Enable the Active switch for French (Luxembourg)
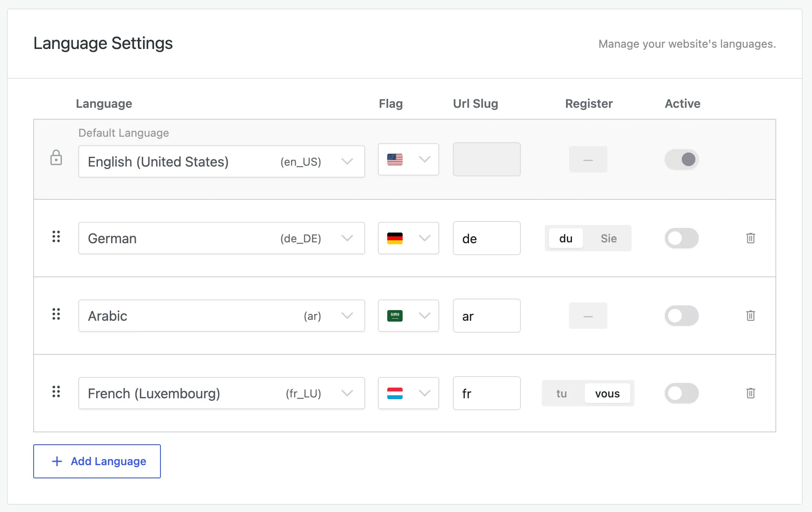Viewport: 812px width, 512px height. [x=682, y=393]
